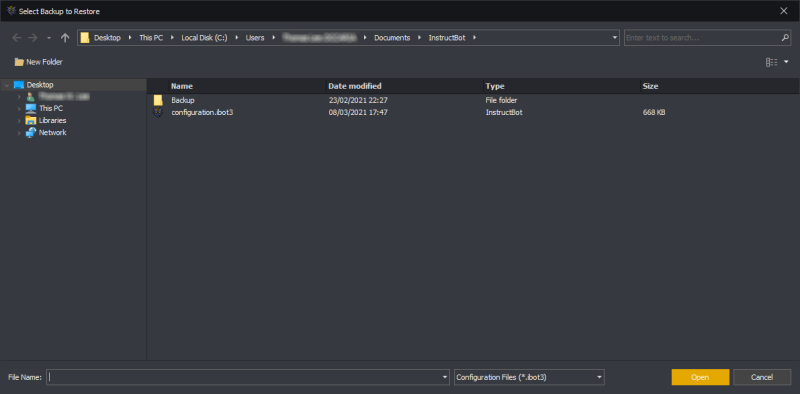Click date 23/02/2021 22:27

[358, 100]
